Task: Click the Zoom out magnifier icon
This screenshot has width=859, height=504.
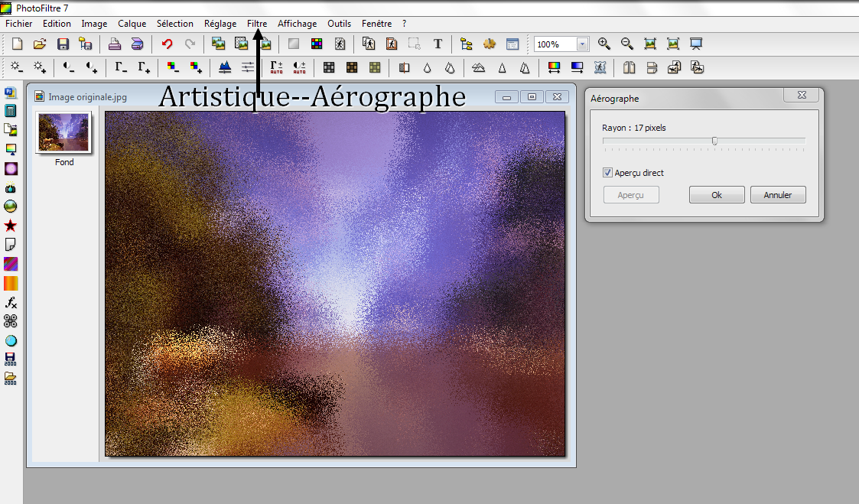Action: click(626, 44)
